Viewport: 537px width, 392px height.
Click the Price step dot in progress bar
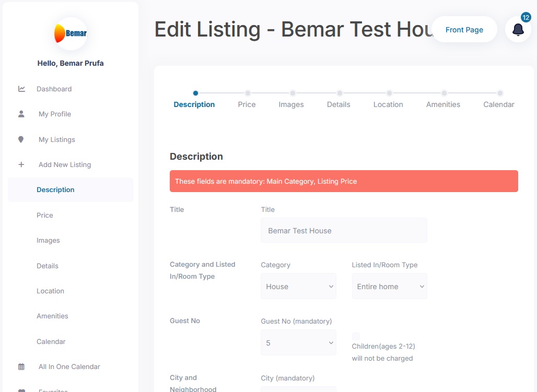248,93
